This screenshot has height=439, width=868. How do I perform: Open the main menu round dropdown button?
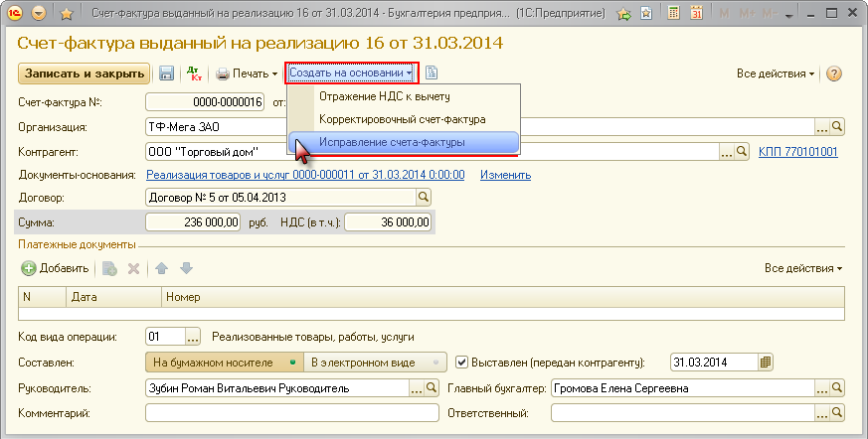pos(39,13)
